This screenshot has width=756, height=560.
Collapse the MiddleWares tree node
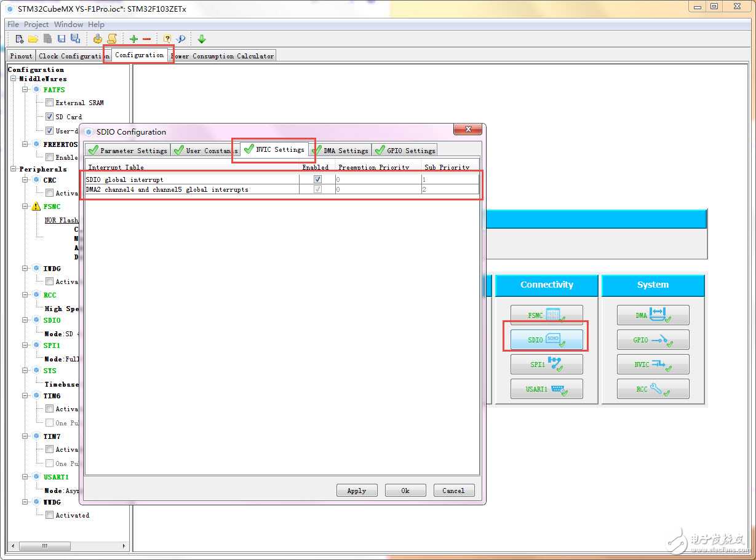[x=14, y=79]
